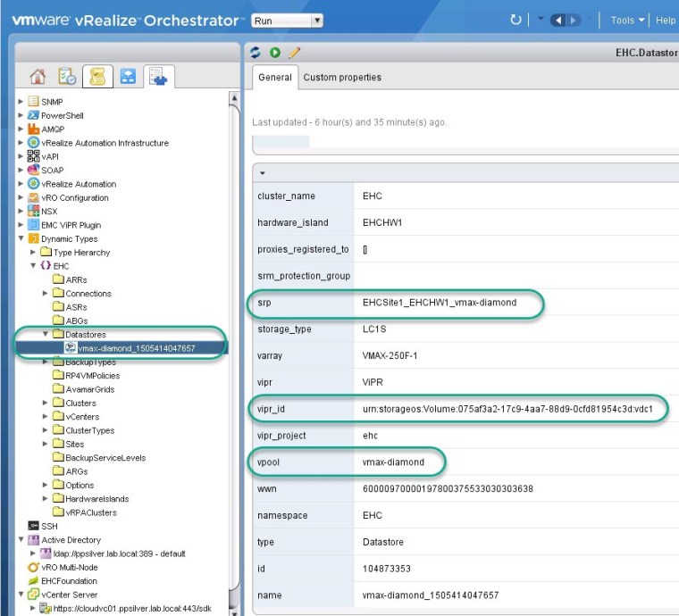Open the Workflows view icon
The width and height of the screenshot is (679, 616).
[128, 76]
